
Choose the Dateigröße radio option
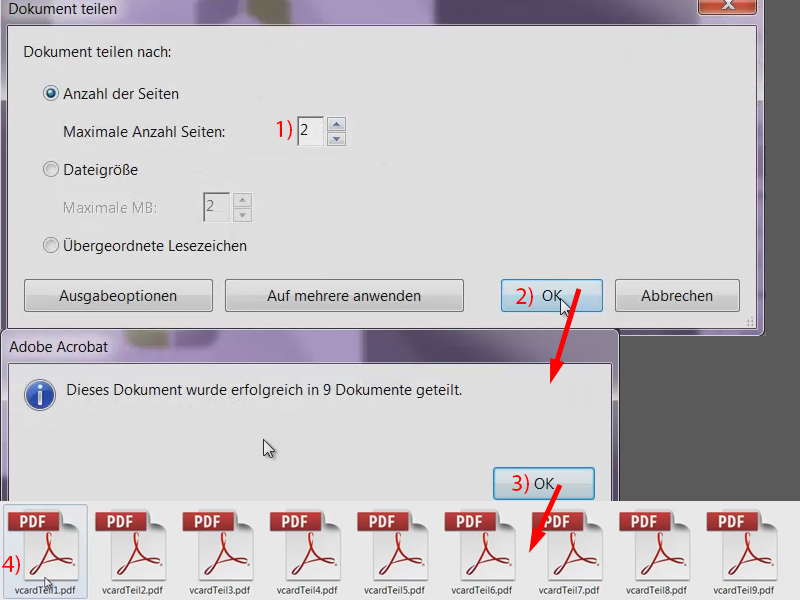click(51, 170)
